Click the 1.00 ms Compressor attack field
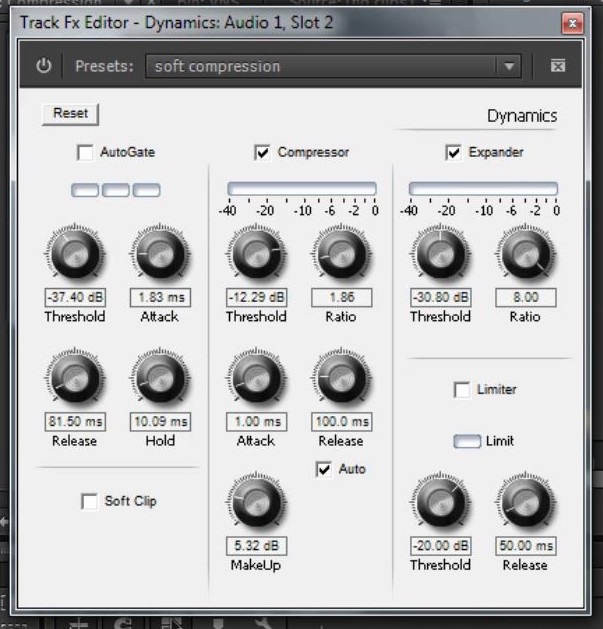This screenshot has height=629, width=603. (256, 422)
